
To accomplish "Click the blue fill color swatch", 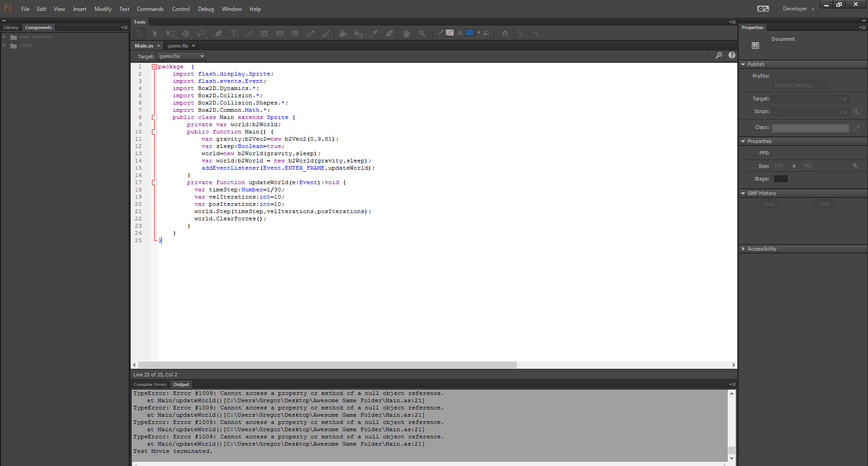I will point(470,33).
